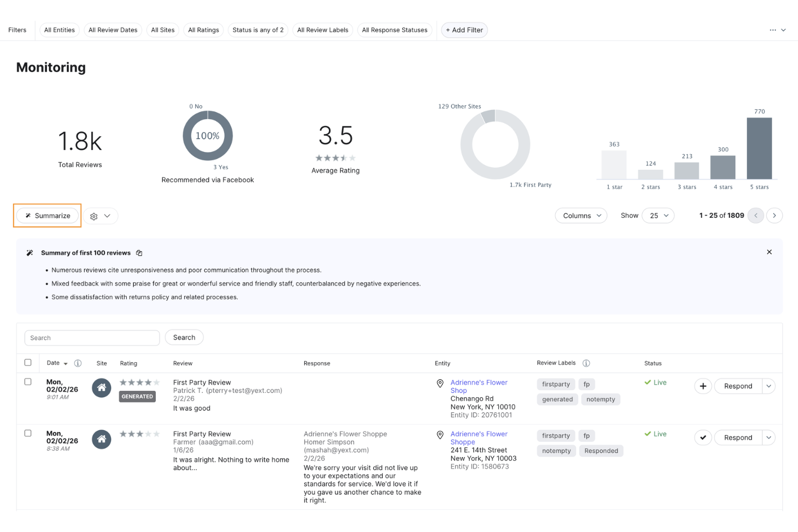798x532 pixels.
Task: Click the info icon beside the Date column
Action: tap(78, 363)
